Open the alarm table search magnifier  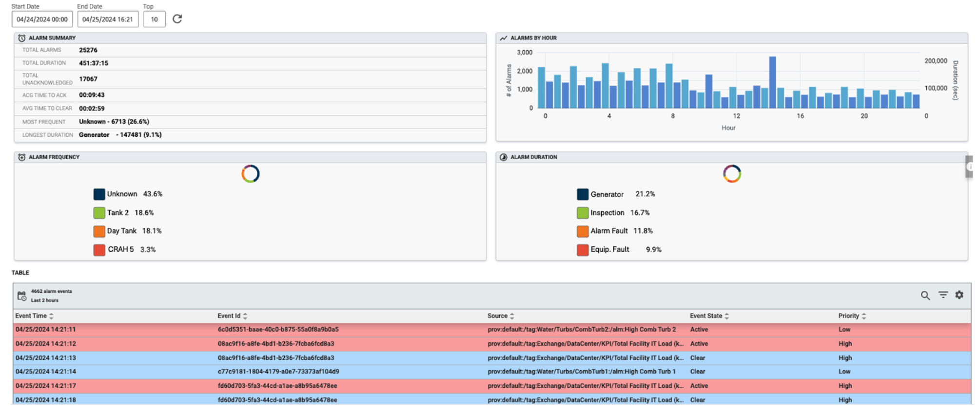click(925, 295)
